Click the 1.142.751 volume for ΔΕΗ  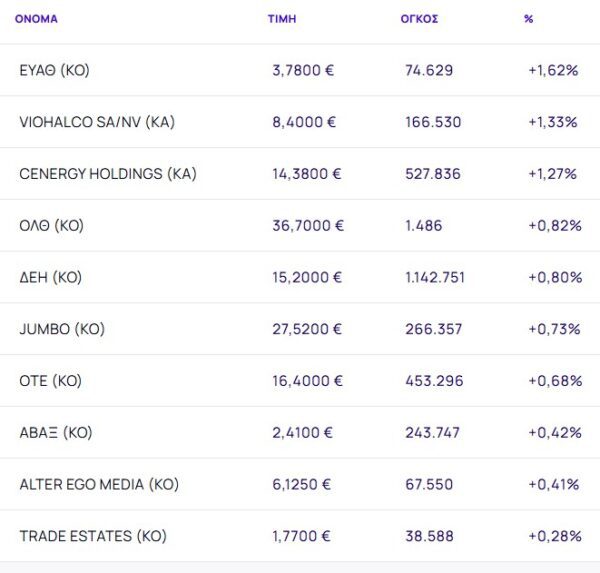click(433, 278)
